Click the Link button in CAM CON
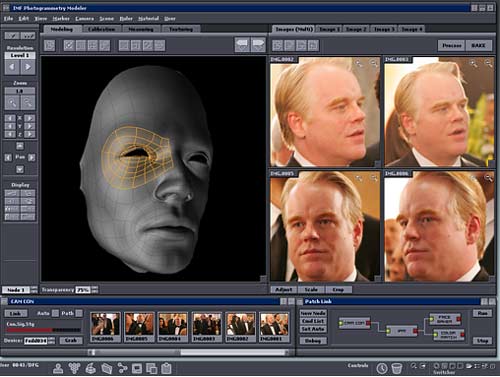The image size is (500, 377). [x=15, y=314]
